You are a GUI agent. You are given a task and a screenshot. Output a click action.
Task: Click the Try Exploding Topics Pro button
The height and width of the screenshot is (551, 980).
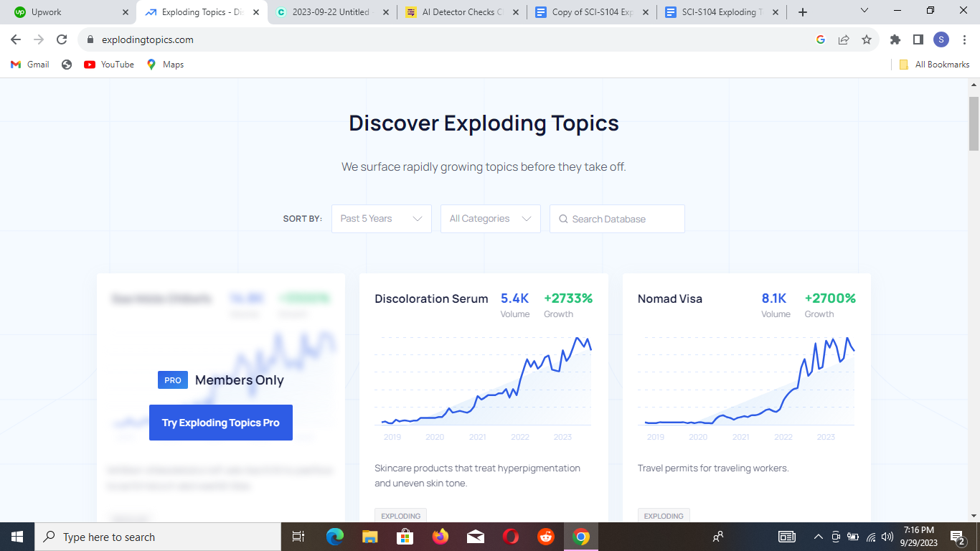(x=220, y=423)
